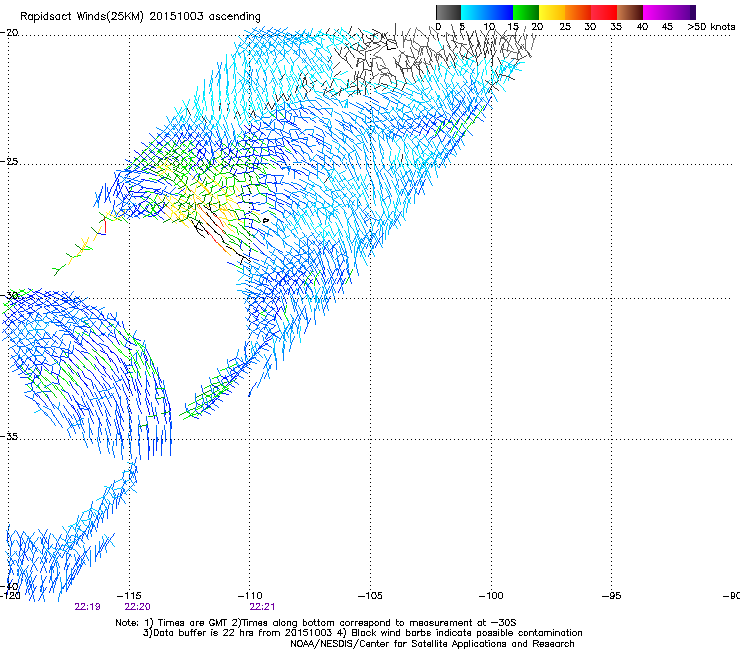Select the brown 35-40 knots color band

click(630, 12)
